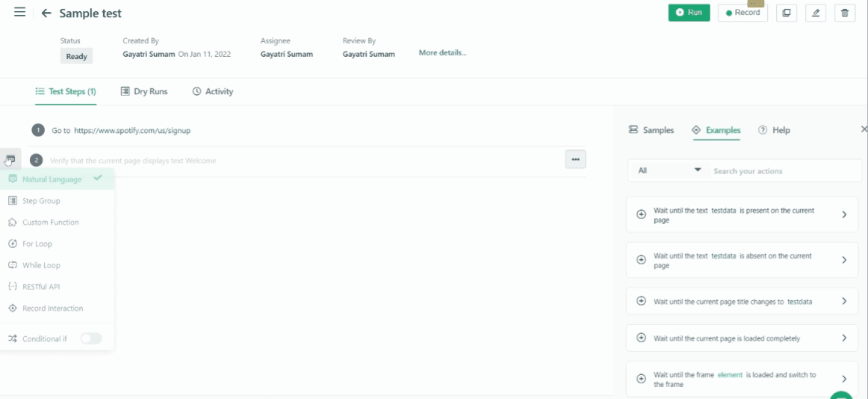Select step 1 Go to spotify signup
868x399 pixels.
click(307, 131)
